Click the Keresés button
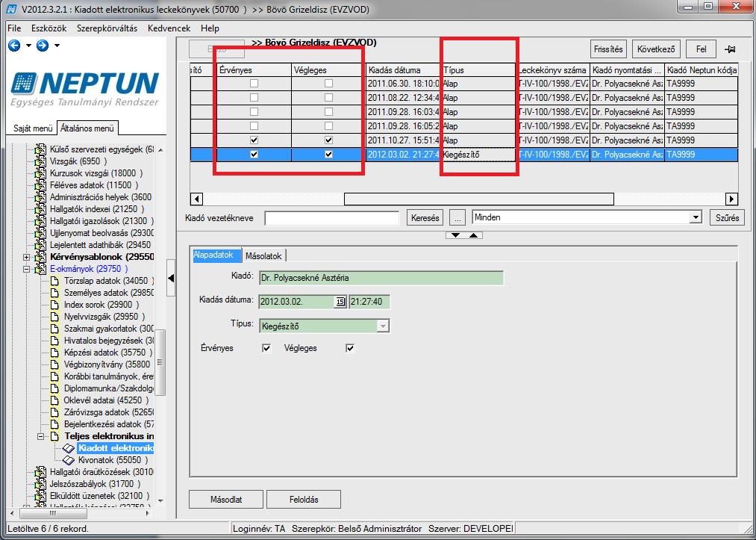 pyautogui.click(x=425, y=218)
